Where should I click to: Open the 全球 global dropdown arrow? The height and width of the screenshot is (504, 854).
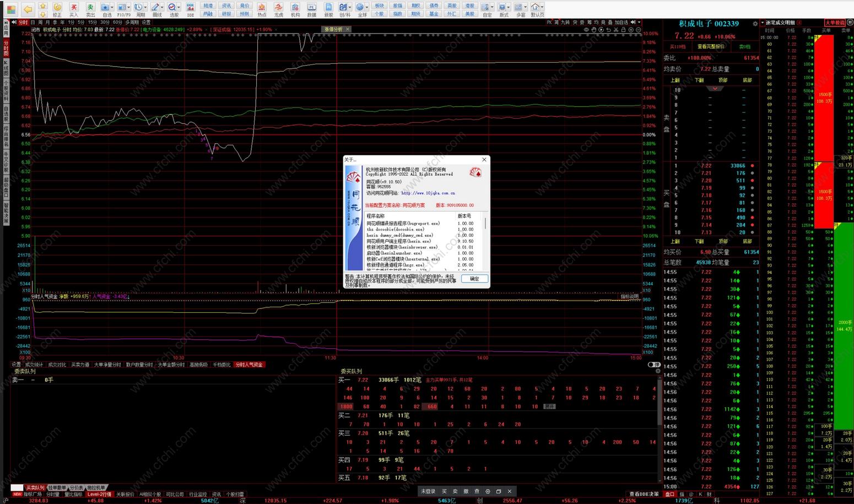pos(367,7)
